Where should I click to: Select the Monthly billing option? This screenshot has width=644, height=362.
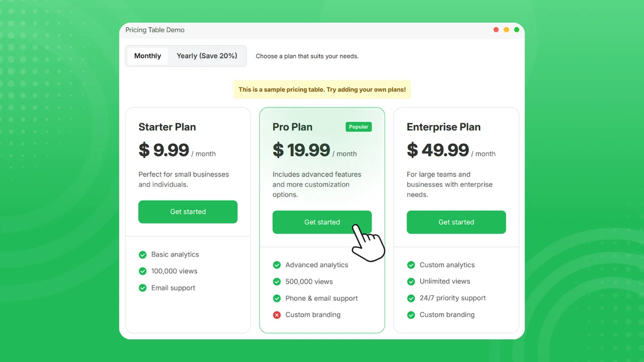click(x=147, y=56)
